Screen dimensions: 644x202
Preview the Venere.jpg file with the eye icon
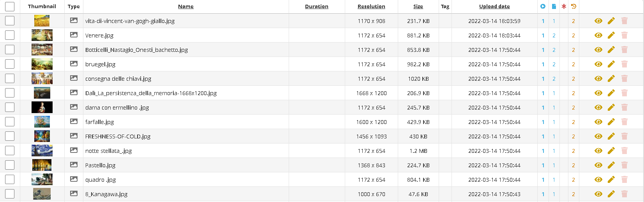click(x=598, y=35)
